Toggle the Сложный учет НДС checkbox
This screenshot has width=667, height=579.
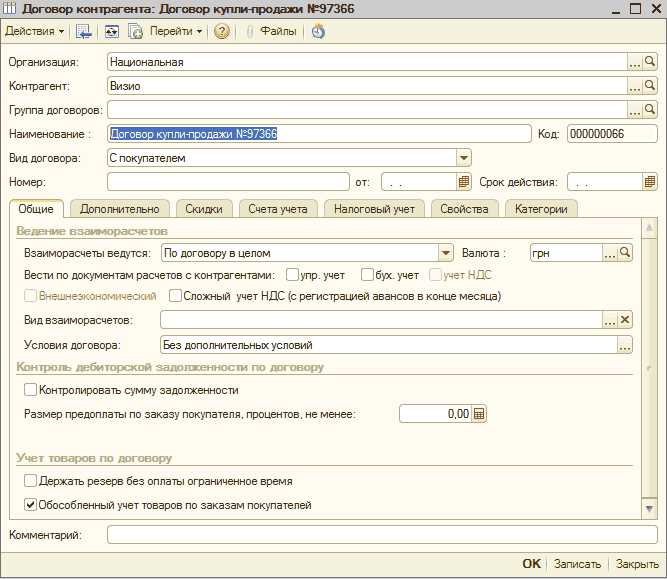[175, 296]
